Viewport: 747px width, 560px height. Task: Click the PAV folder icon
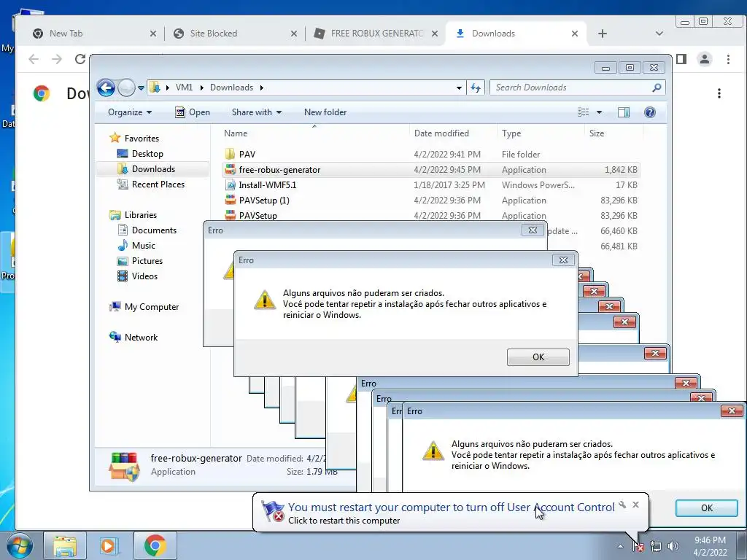pyautogui.click(x=230, y=154)
